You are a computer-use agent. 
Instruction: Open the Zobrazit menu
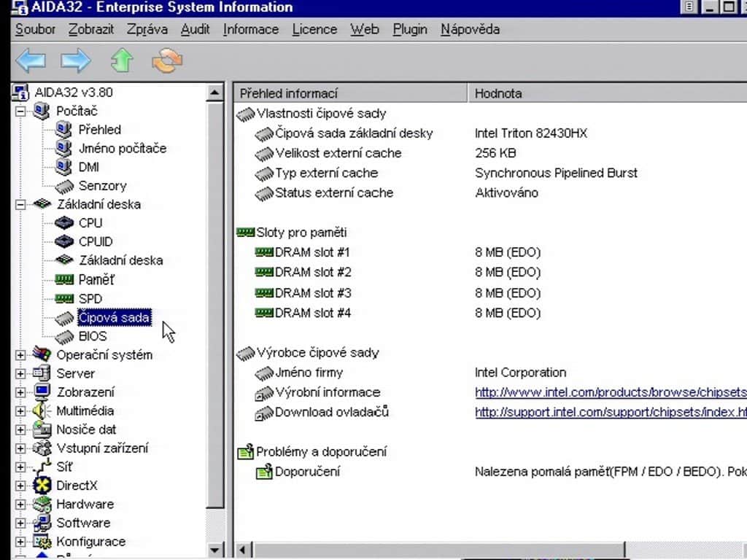(x=91, y=29)
